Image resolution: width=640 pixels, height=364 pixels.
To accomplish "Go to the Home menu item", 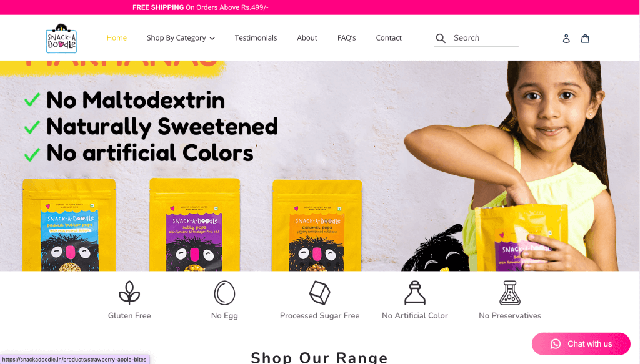I will 117,38.
